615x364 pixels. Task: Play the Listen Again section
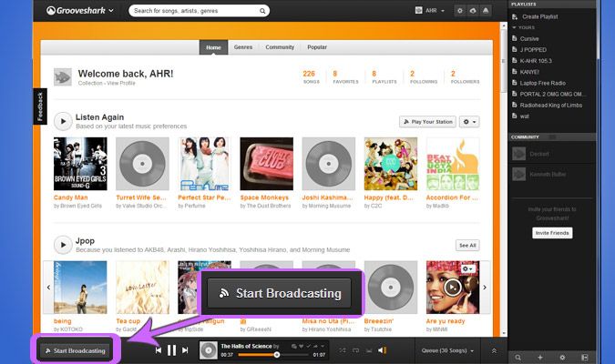click(63, 121)
